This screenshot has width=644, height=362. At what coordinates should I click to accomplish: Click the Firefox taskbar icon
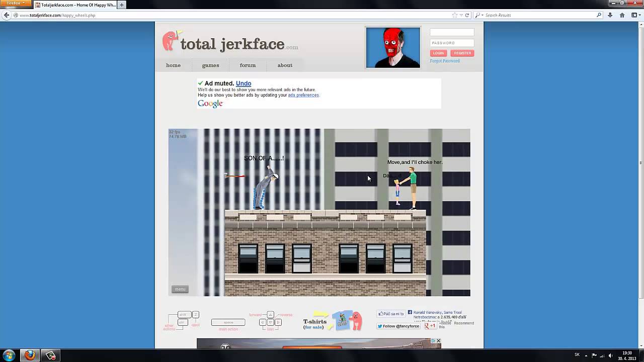pyautogui.click(x=30, y=355)
